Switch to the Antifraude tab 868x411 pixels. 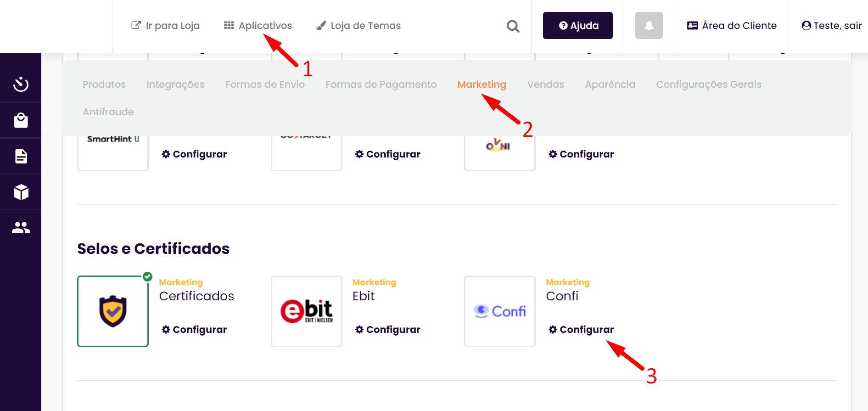(x=108, y=112)
